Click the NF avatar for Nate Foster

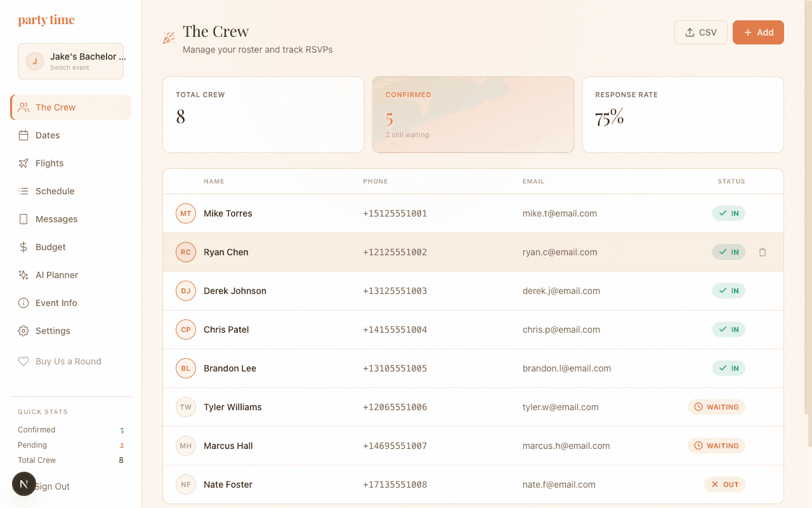(x=186, y=485)
